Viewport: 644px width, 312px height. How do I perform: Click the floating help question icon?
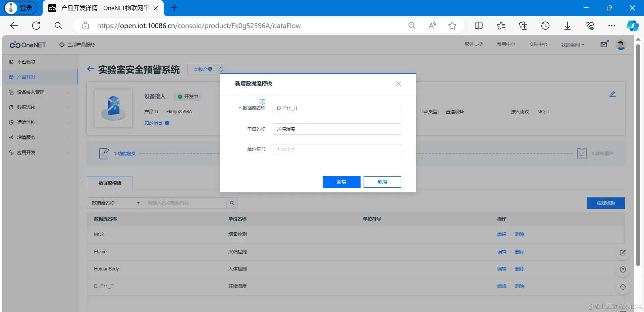623,270
